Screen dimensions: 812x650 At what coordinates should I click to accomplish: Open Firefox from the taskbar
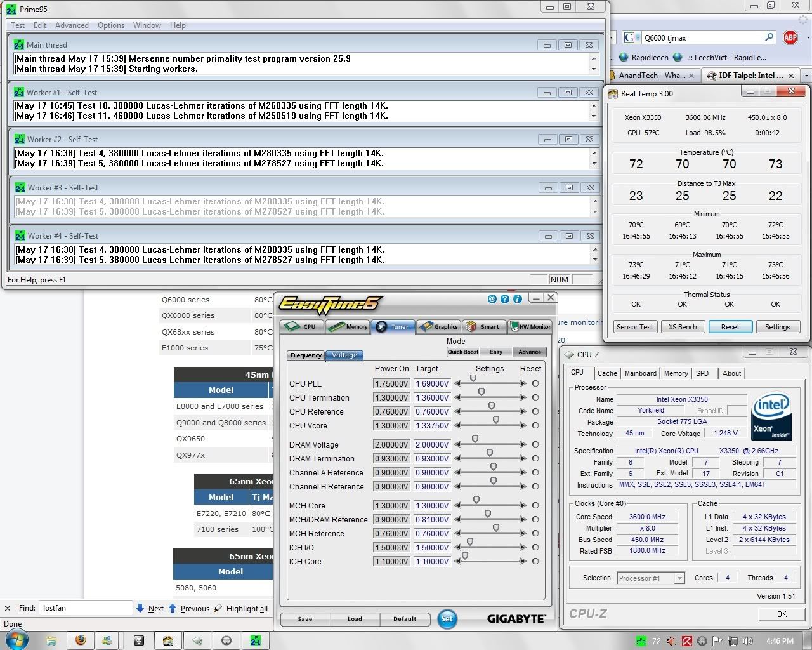[81, 640]
